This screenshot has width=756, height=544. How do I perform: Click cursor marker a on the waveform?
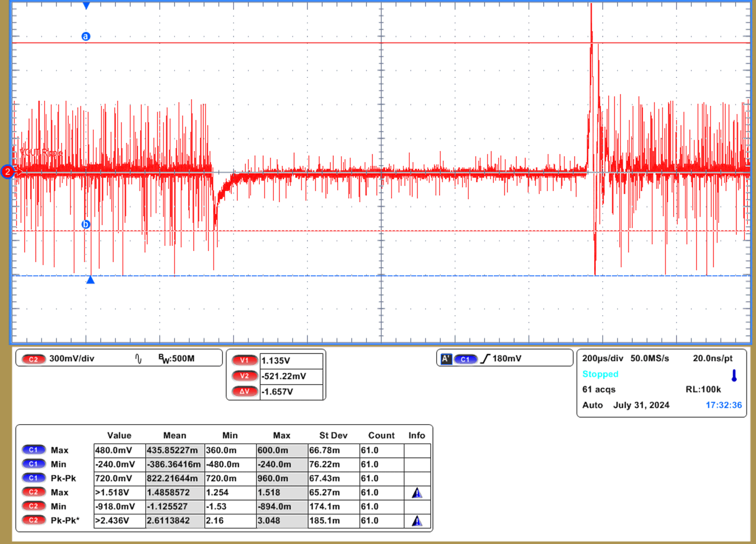pos(86,36)
